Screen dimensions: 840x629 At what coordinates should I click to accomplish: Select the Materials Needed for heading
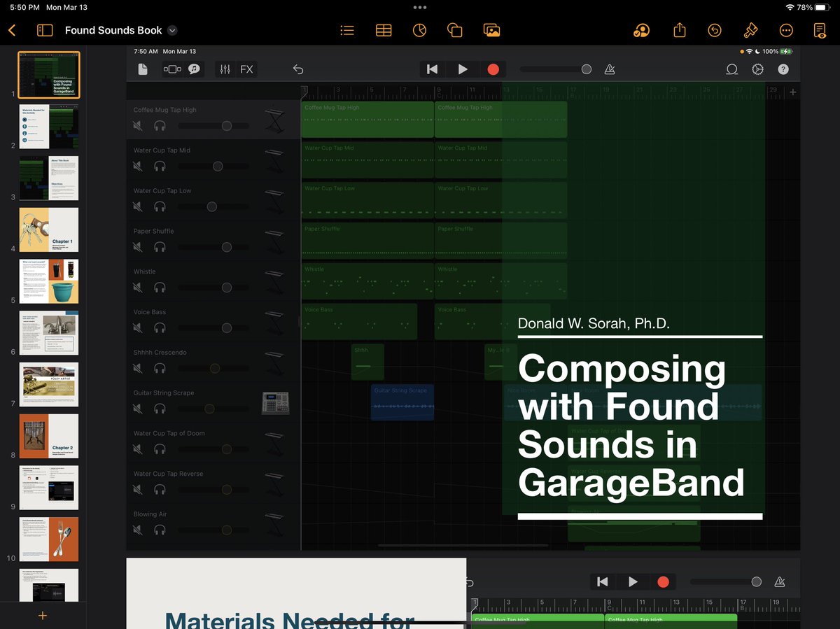(x=289, y=620)
